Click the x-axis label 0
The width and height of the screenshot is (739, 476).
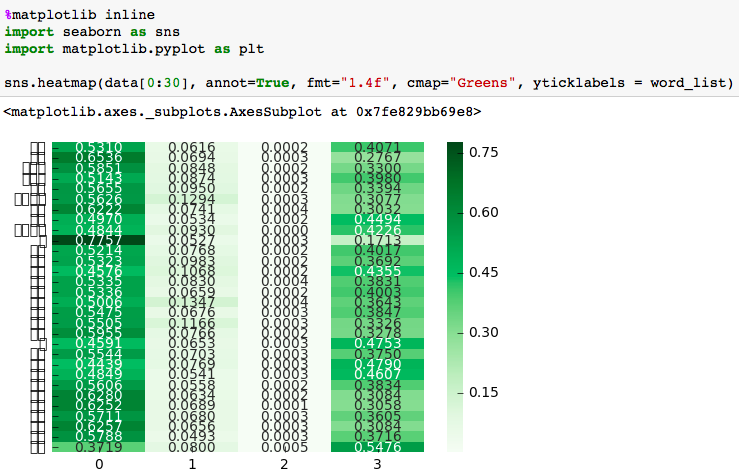[x=98, y=465]
